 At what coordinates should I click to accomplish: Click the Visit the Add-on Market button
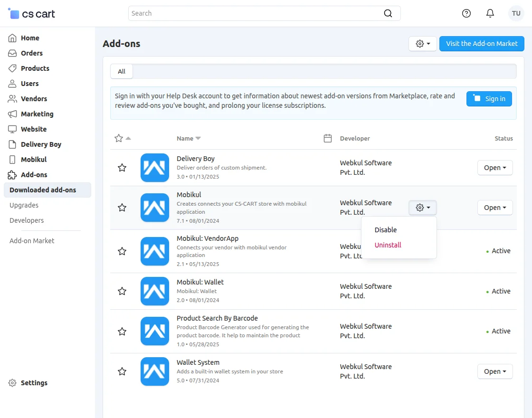point(482,44)
